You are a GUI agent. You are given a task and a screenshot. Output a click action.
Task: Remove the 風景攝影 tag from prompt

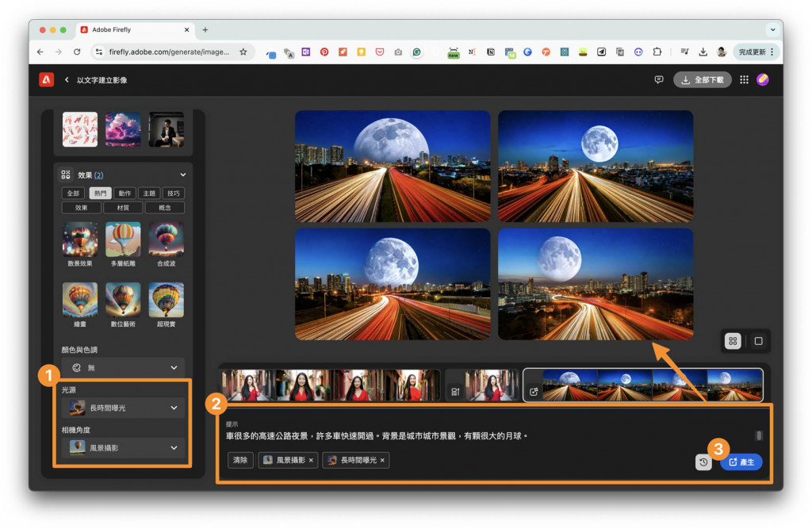tap(311, 460)
